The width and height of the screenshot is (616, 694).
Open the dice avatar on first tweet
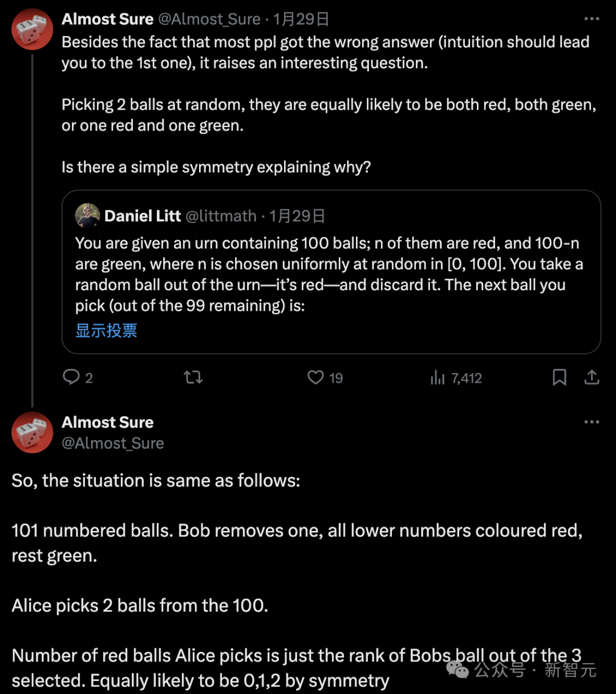33,30
